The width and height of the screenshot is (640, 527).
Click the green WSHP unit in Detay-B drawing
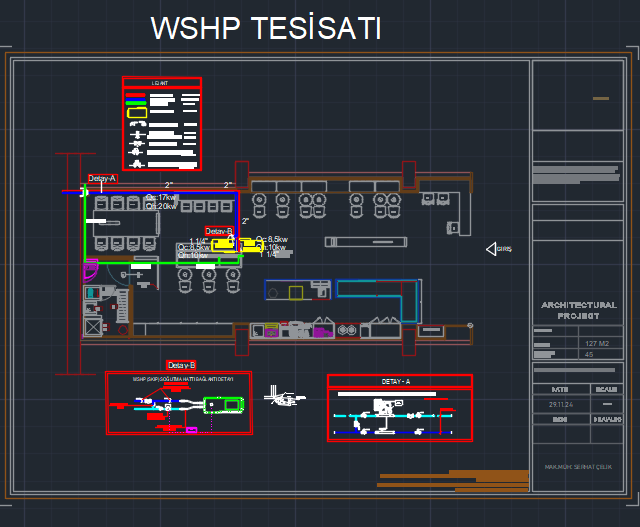(x=224, y=404)
